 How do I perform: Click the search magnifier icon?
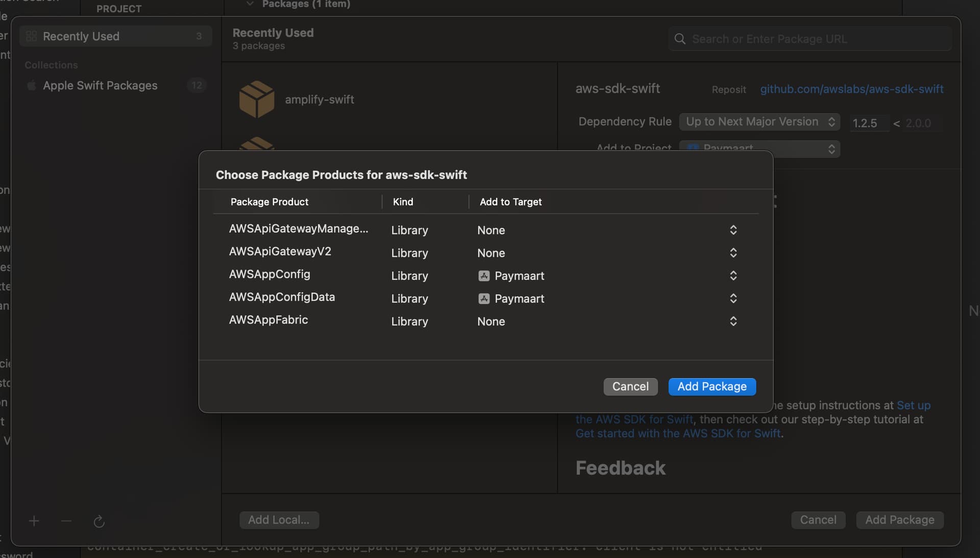680,39
